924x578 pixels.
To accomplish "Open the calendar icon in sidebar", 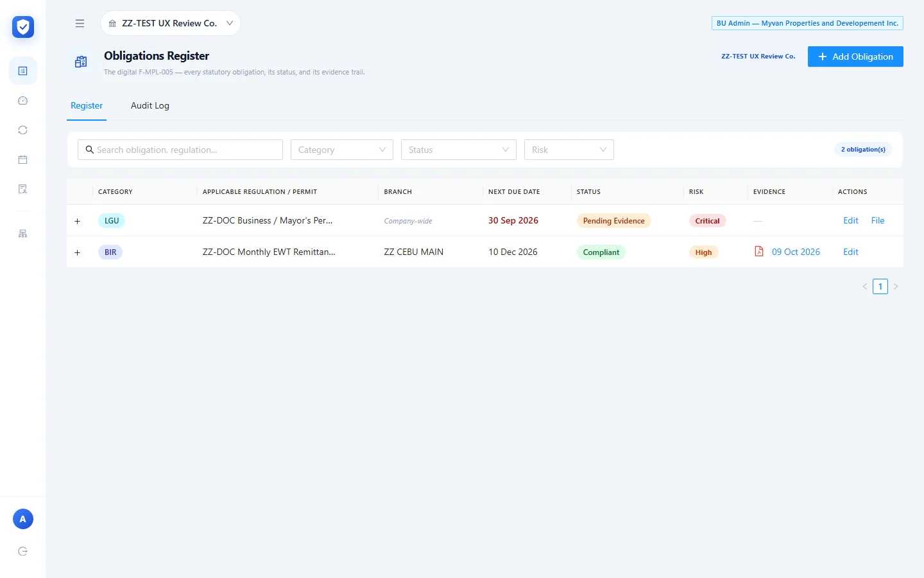I will [x=23, y=159].
